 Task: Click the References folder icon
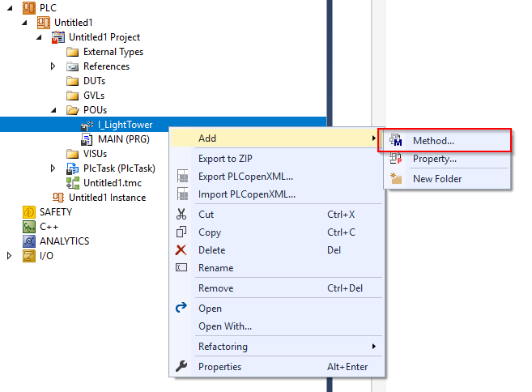73,66
